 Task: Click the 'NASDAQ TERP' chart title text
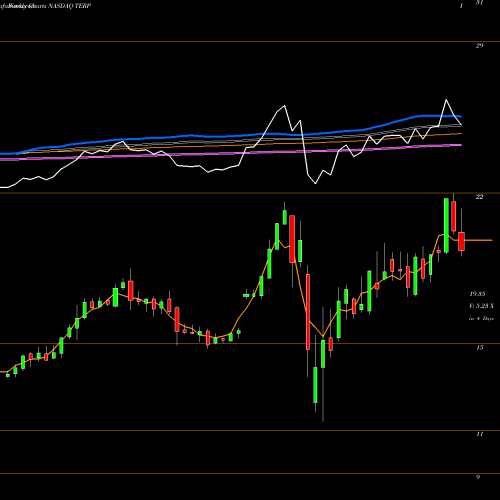[x=70, y=6]
